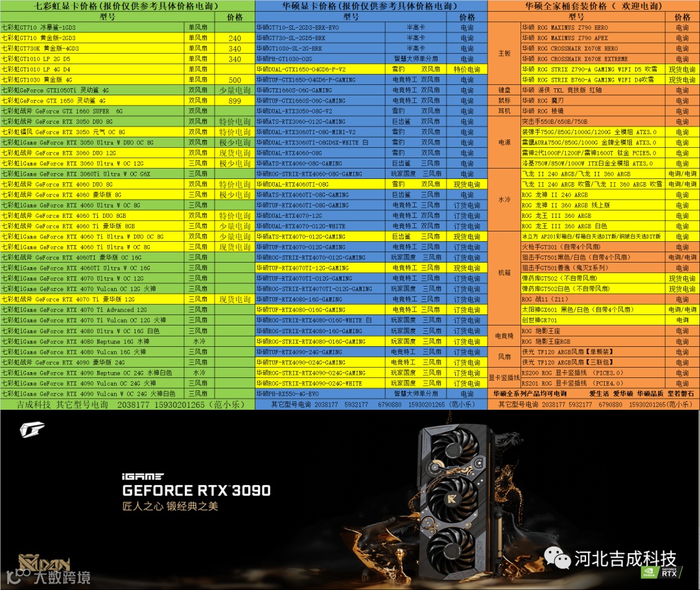
Task: Select row '华硕GT710-SL-2GD3-BRK-EVO'
Action: click(371, 27)
